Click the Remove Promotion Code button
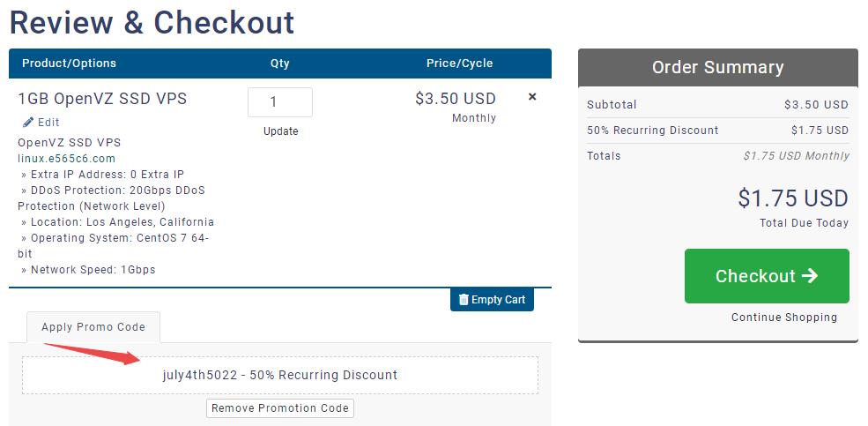The image size is (868, 426). coord(280,408)
